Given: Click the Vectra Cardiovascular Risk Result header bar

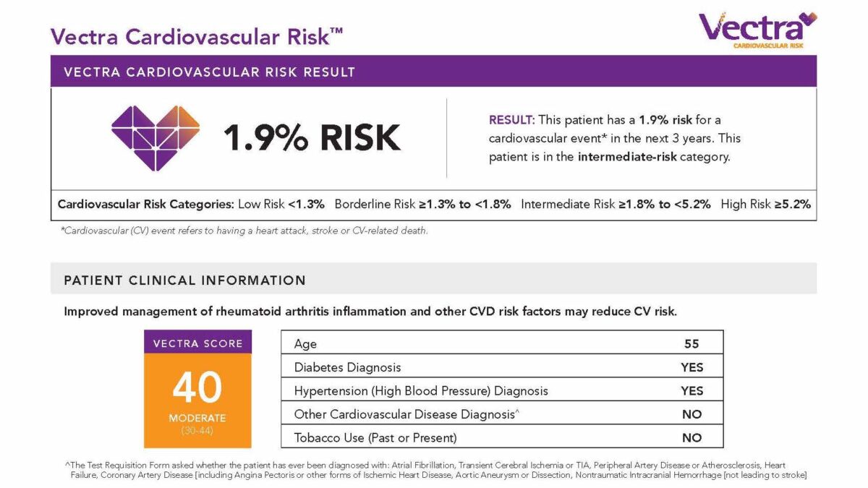Looking at the screenshot, I should point(433,72).
